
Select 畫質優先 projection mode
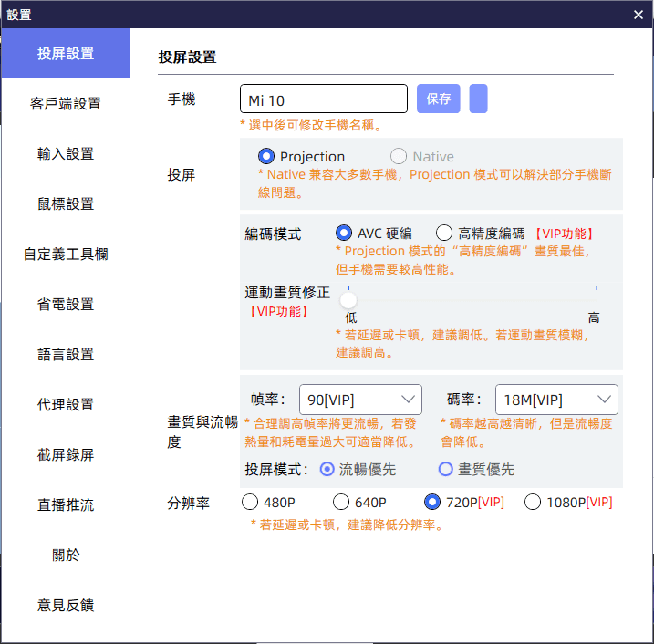(x=446, y=469)
